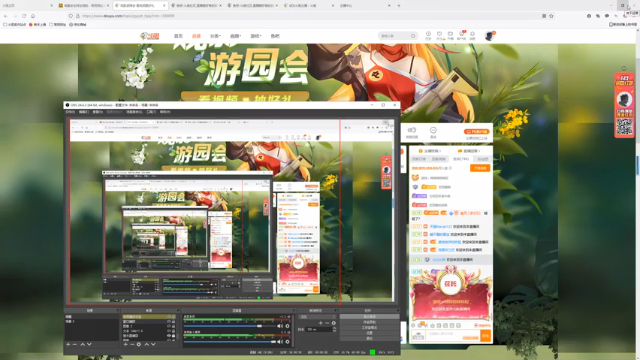Add a new source in OBS Sources panel
The height and width of the screenshot is (360, 640).
(x=126, y=344)
